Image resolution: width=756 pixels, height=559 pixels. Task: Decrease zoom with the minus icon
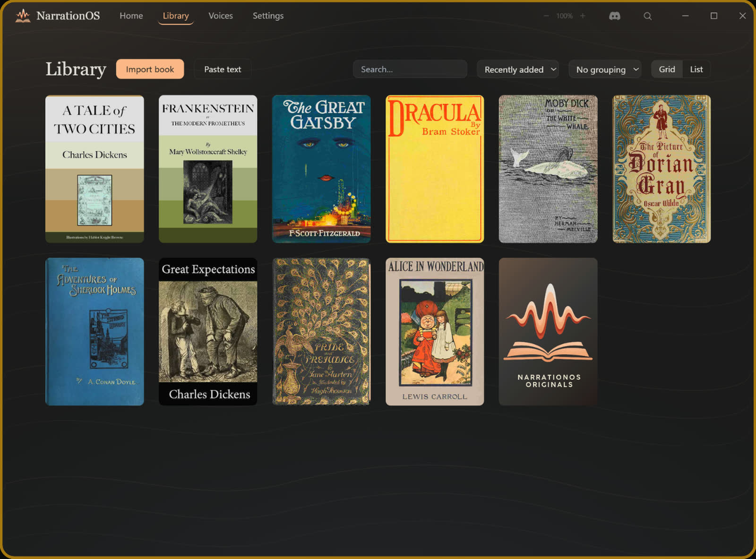point(546,16)
